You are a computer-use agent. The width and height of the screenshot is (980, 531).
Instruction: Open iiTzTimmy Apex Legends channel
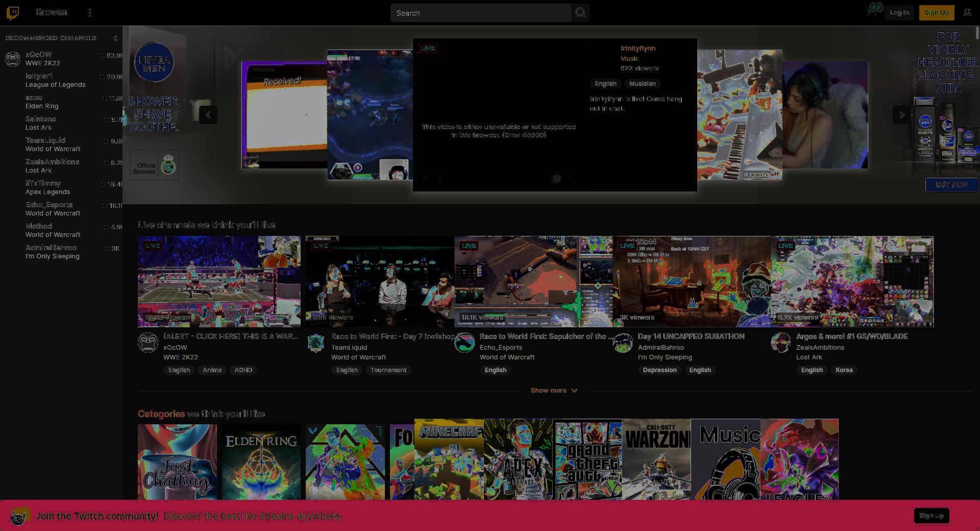click(61, 187)
